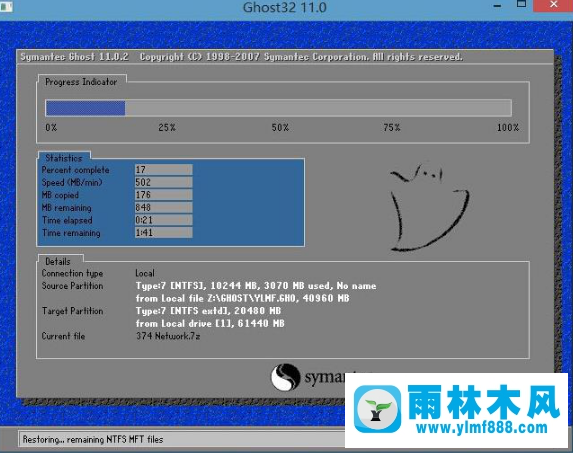573x453 pixels.
Task: Click the Time elapsed value 0:21
Action: coord(163,220)
